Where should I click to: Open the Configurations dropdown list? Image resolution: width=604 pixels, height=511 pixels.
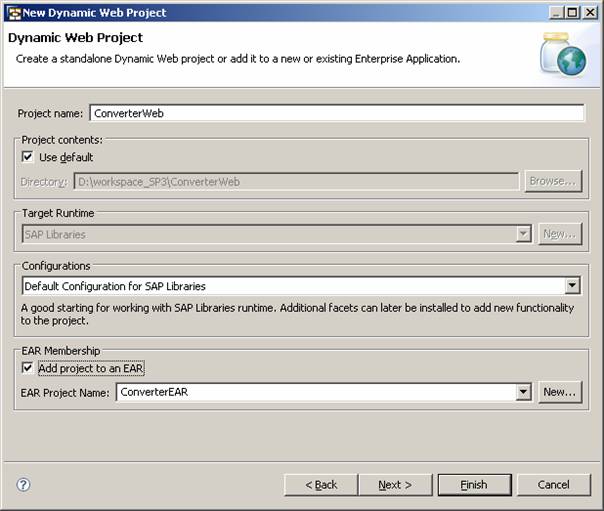[572, 286]
